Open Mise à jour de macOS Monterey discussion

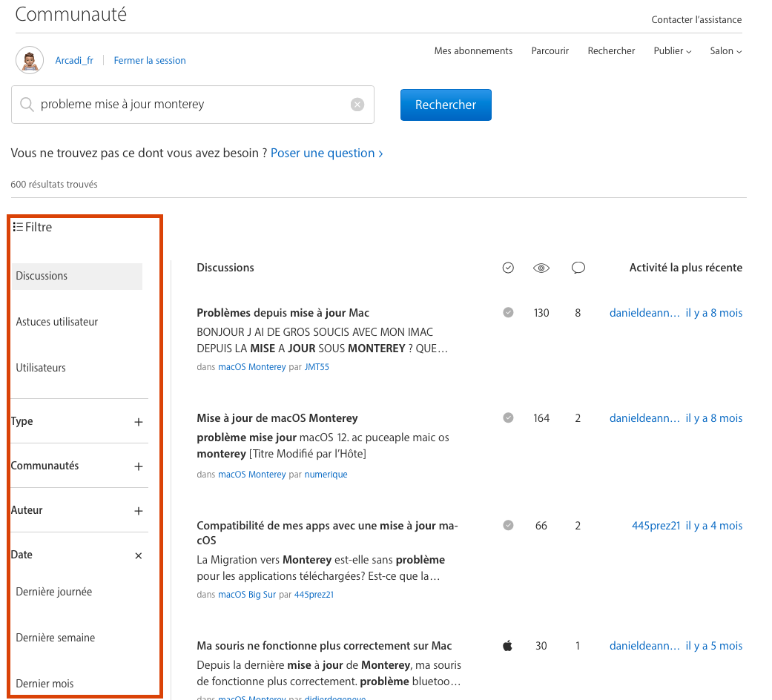tap(277, 418)
